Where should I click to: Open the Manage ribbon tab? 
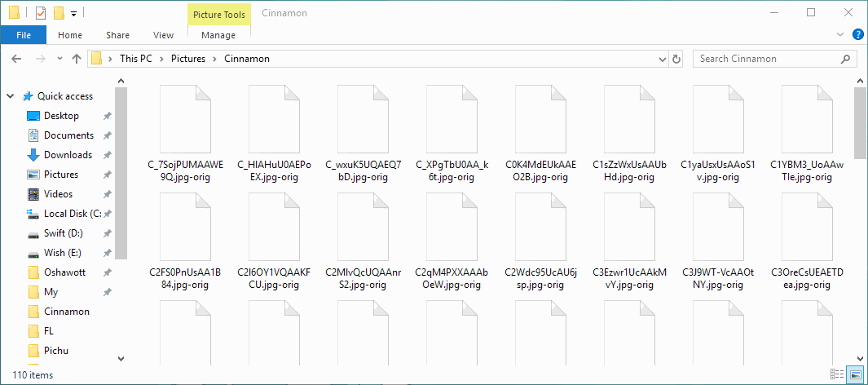218,35
